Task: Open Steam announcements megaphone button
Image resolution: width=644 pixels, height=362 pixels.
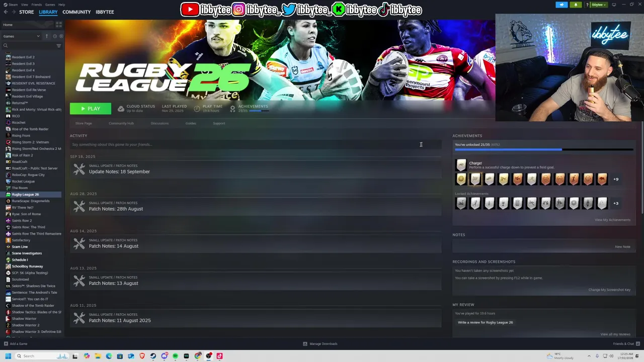Action: (x=561, y=5)
